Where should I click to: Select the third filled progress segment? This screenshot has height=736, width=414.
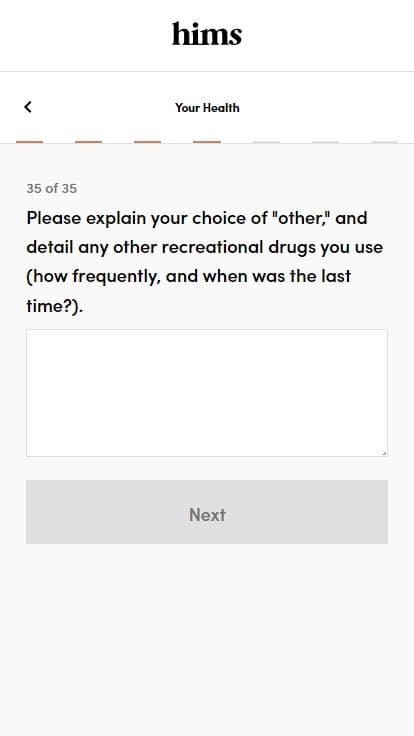[x=147, y=142]
